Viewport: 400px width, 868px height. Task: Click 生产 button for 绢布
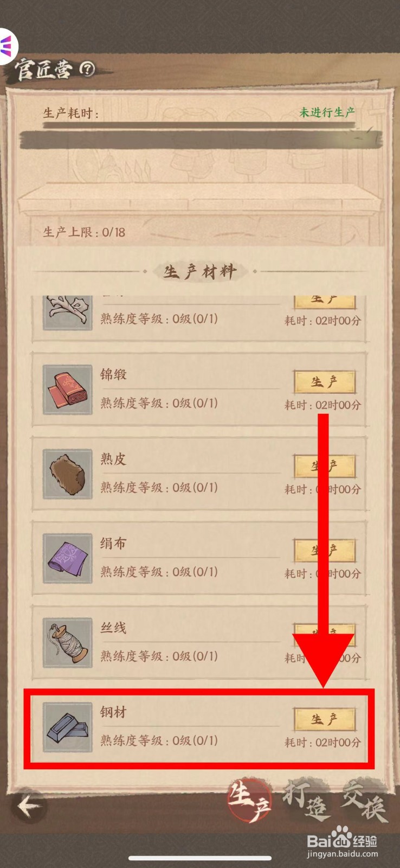(x=324, y=551)
